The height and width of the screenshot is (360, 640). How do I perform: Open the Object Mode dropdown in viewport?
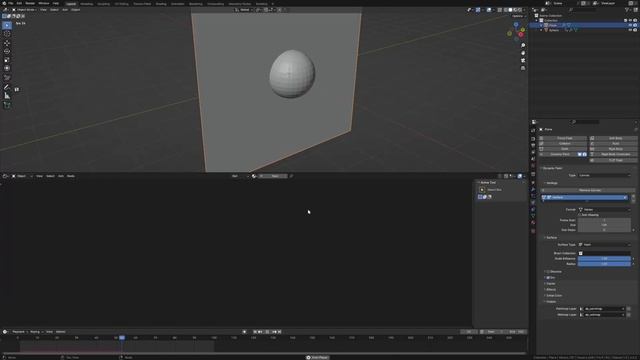click(24, 10)
